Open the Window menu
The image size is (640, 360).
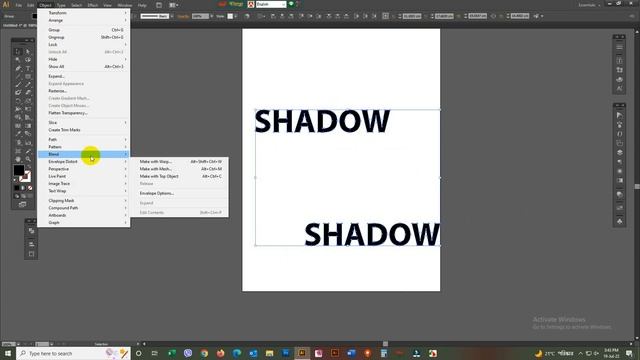[124, 5]
